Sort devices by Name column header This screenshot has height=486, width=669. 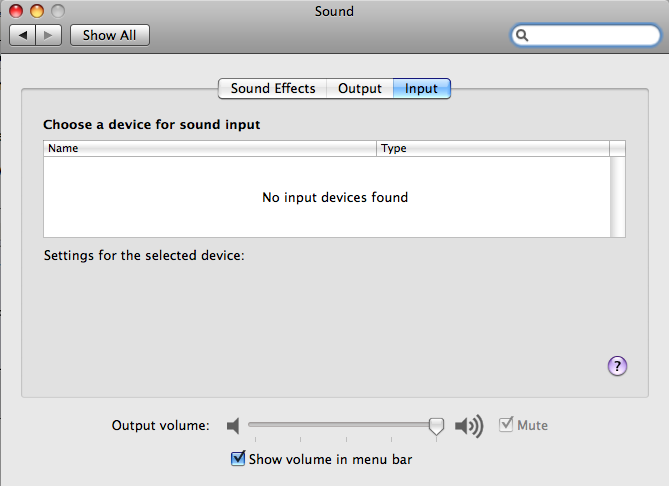[210, 148]
